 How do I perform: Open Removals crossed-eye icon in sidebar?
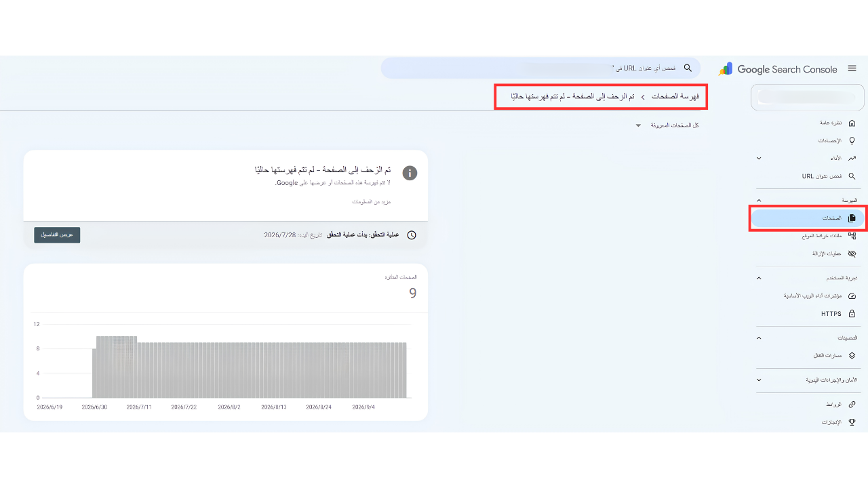[x=852, y=253]
